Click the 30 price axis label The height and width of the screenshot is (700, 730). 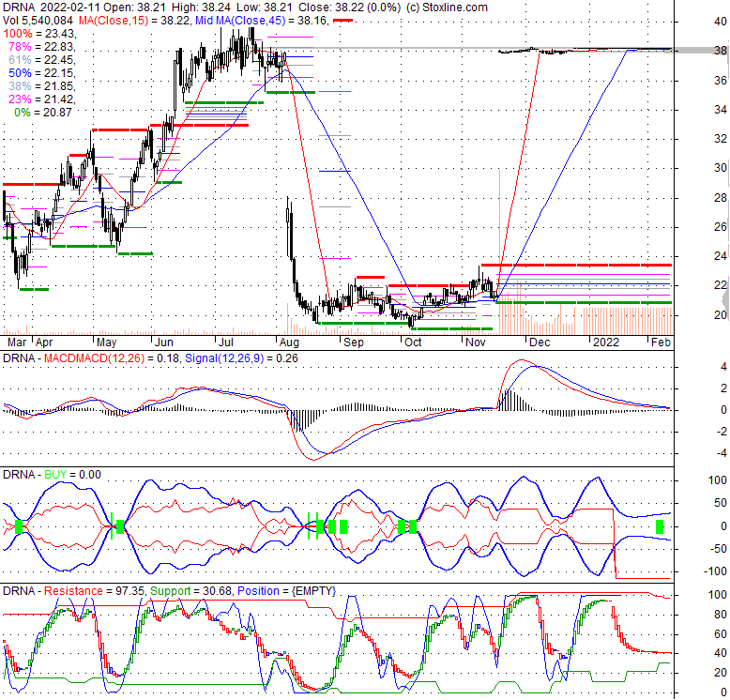pyautogui.click(x=721, y=168)
